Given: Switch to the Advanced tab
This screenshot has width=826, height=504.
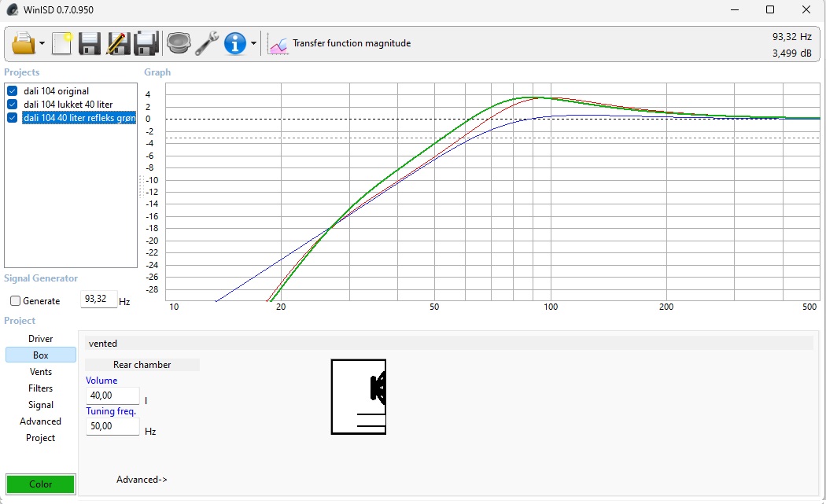Looking at the screenshot, I should (41, 421).
